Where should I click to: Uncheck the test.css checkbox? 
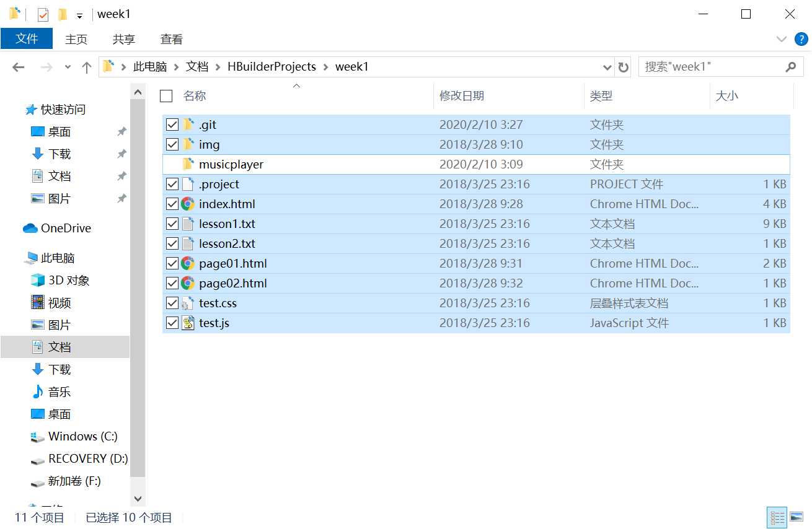172,304
